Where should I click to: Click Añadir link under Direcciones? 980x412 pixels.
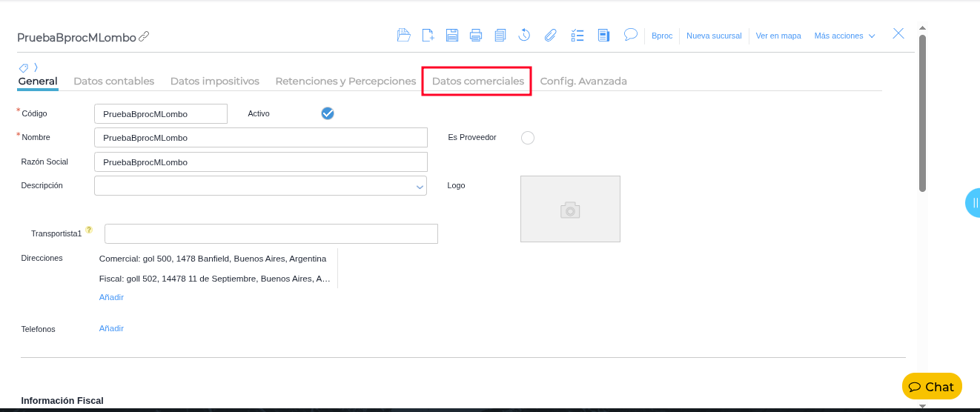click(x=111, y=297)
